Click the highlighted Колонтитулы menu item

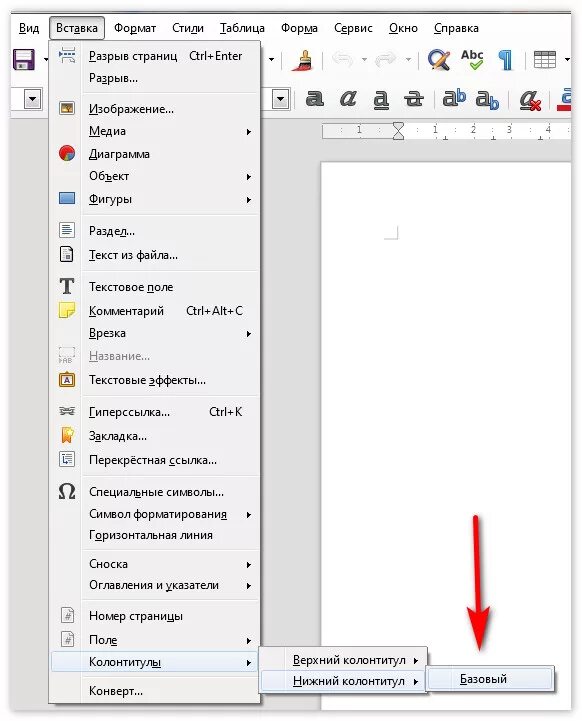click(155, 662)
